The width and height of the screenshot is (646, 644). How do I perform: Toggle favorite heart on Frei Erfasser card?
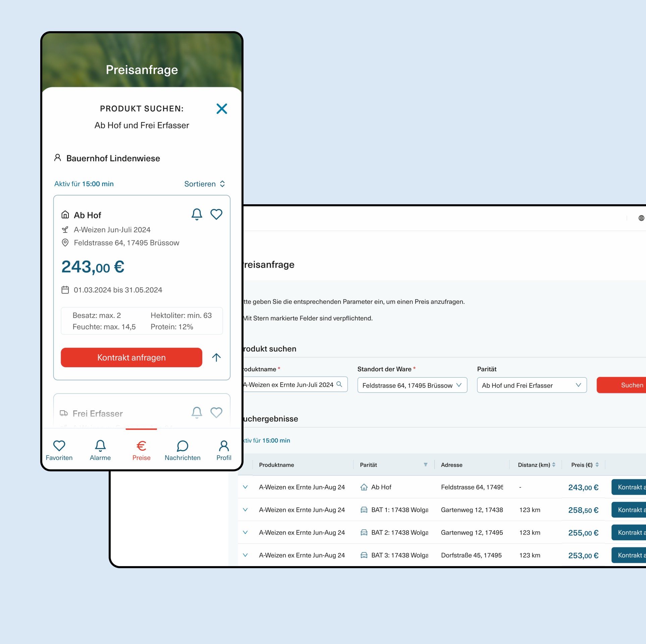(216, 412)
